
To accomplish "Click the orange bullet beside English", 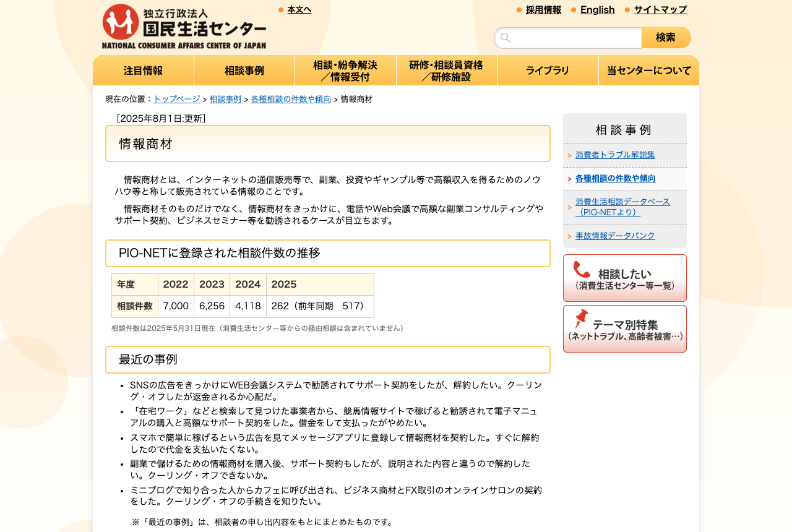I will click(574, 10).
